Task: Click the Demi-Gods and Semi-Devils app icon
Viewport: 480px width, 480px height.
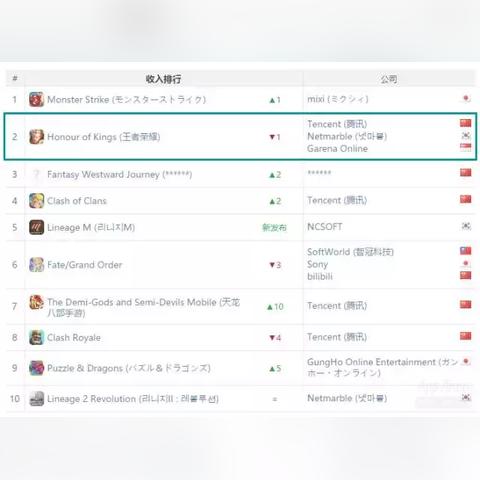Action: coord(36,302)
